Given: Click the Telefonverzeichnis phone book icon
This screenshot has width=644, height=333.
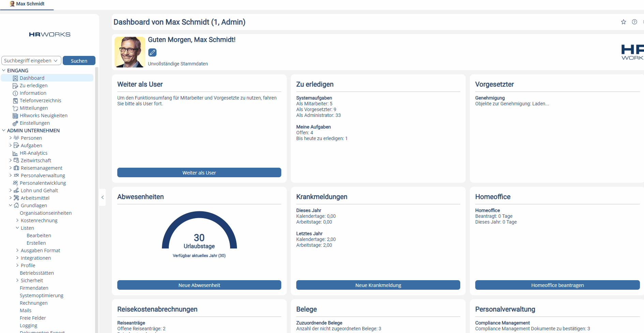Looking at the screenshot, I should (x=15, y=101).
